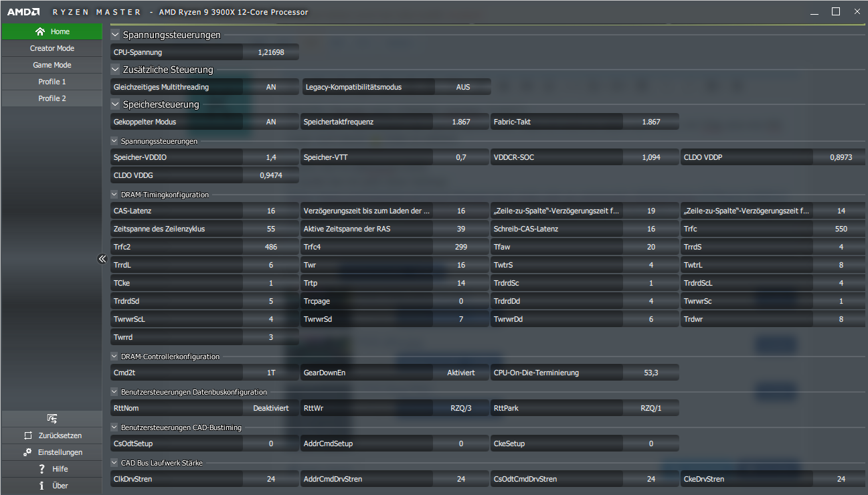Open Hilfe menu entry
Image resolution: width=868 pixels, height=495 pixels.
click(x=52, y=469)
